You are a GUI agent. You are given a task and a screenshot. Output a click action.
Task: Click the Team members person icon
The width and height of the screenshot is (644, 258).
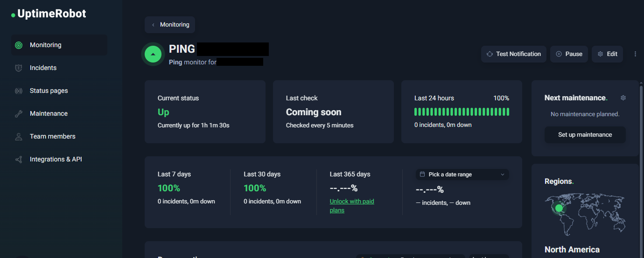[19, 137]
